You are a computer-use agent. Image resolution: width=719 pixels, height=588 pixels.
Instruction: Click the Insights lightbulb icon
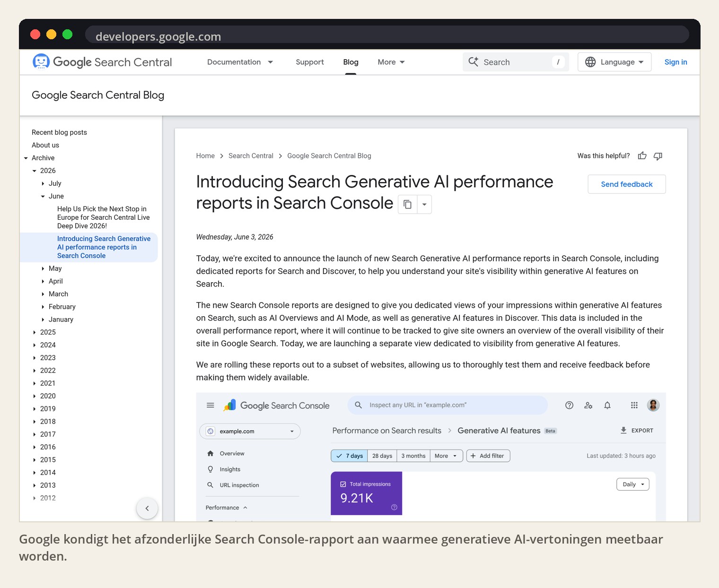210,469
